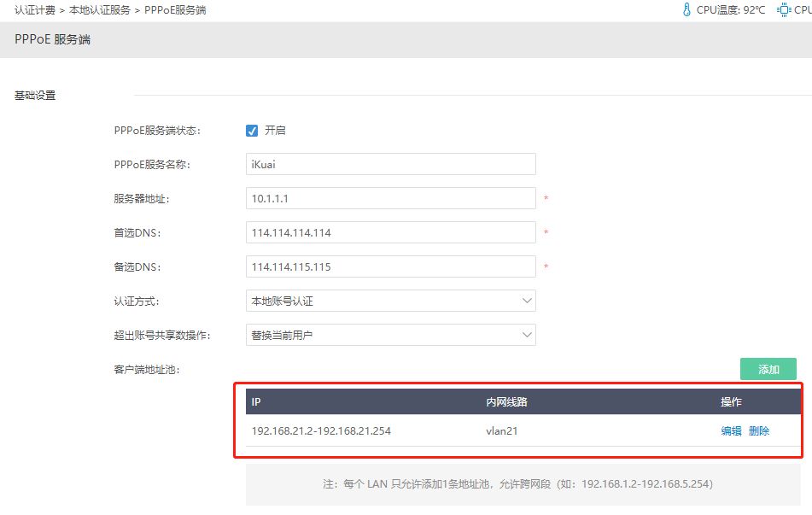
Task: Click the 服务器地址 field with 10.1.1.1
Action: click(x=390, y=198)
